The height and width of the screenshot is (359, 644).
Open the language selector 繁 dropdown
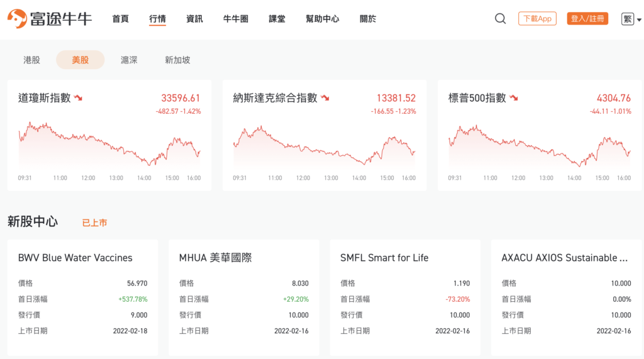click(x=631, y=19)
